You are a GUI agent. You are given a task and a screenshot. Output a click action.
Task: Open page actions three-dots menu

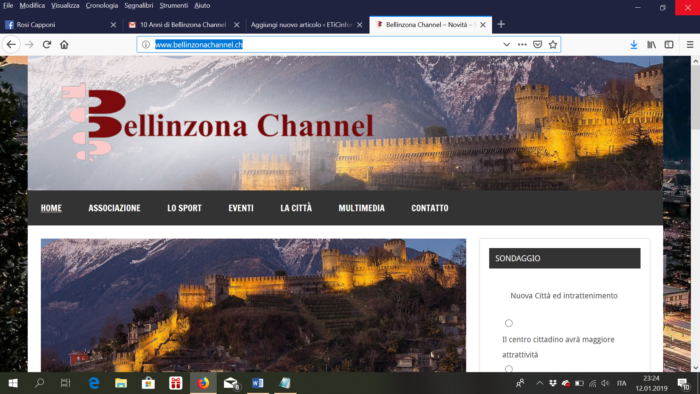tap(522, 45)
